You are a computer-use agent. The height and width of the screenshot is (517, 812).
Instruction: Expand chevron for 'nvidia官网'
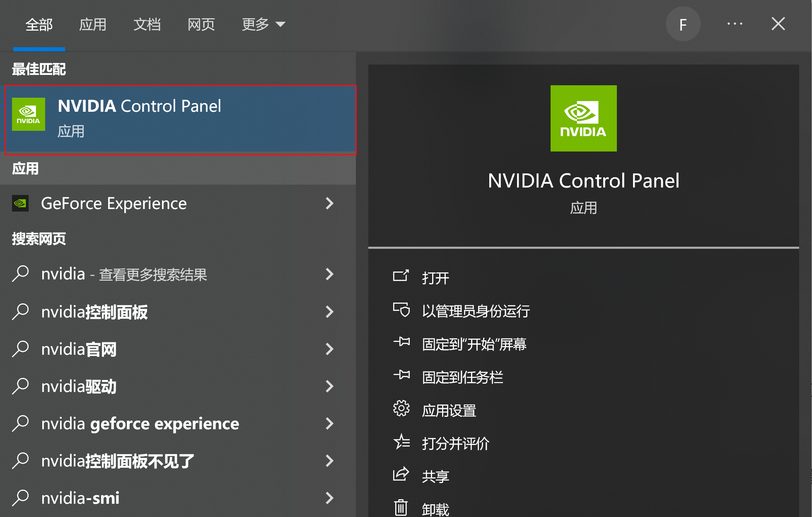tap(329, 349)
